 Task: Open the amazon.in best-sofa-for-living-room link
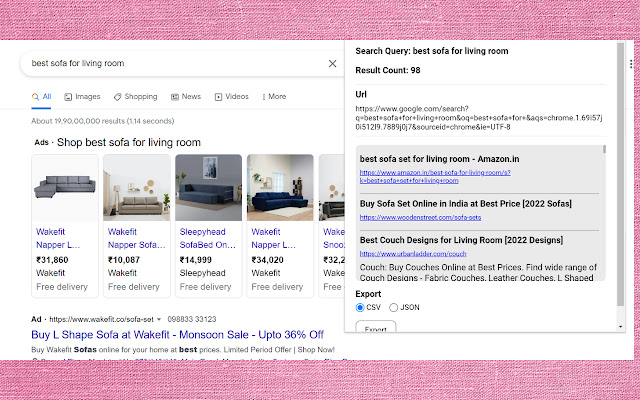click(435, 176)
